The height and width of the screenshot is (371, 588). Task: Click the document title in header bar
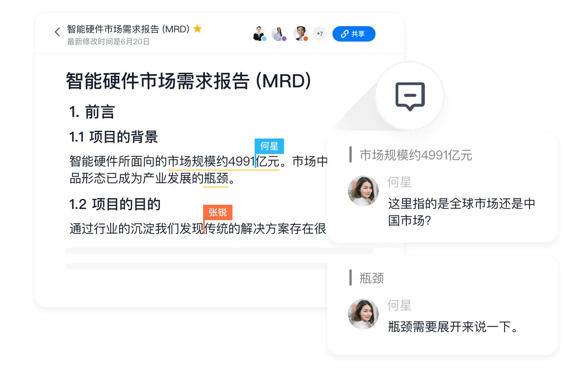(128, 29)
